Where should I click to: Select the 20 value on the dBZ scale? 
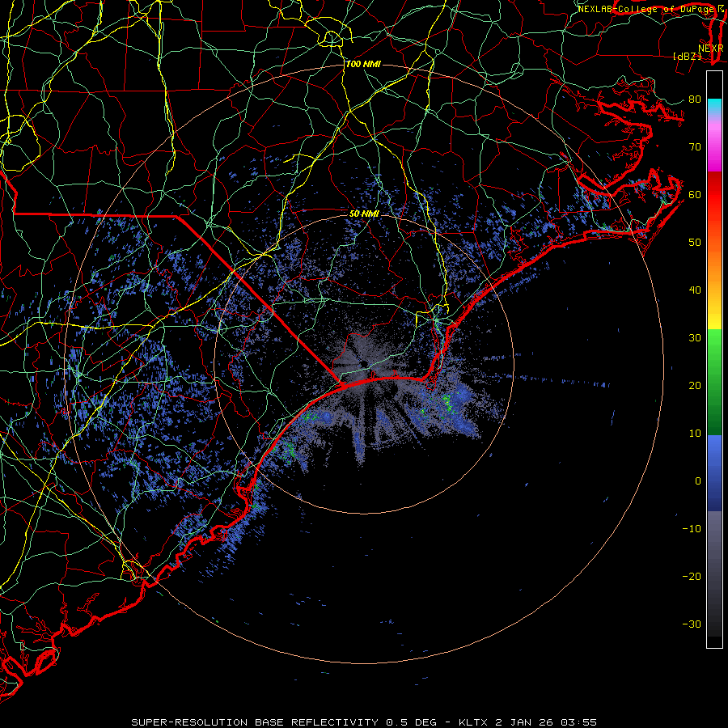[x=695, y=385]
